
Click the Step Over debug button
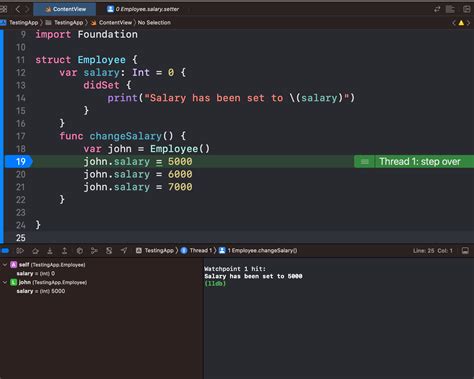point(35,251)
